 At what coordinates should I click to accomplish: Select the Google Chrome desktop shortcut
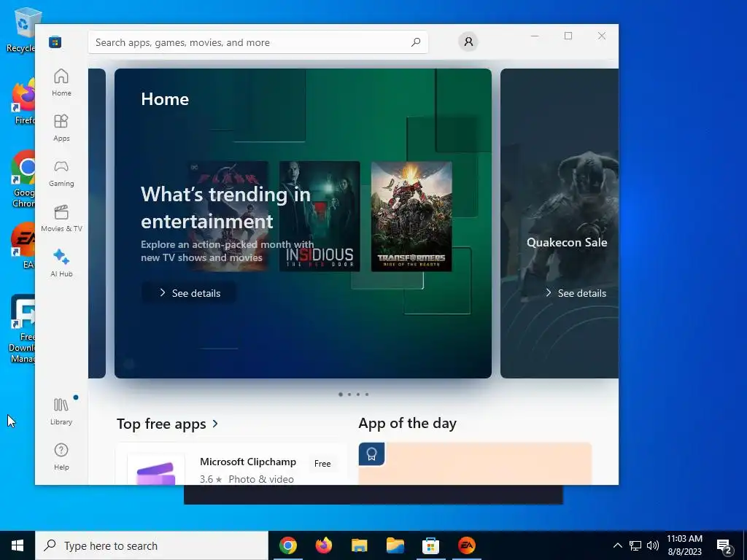point(23,179)
